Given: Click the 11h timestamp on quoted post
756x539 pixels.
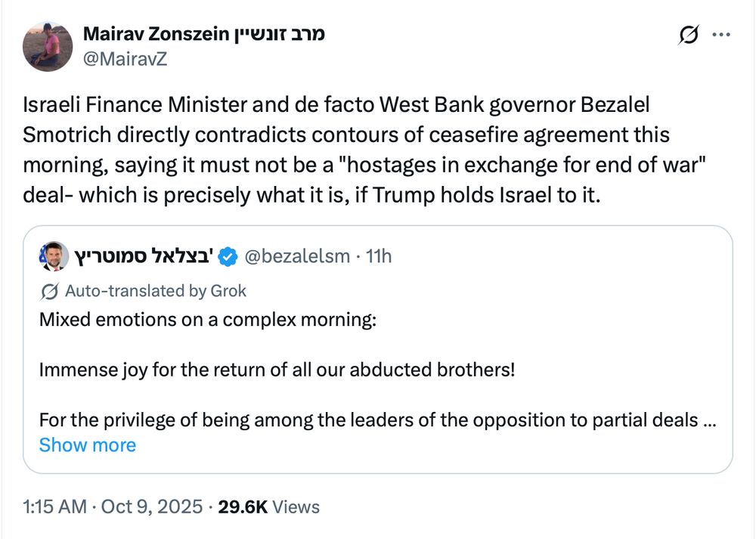Looking at the screenshot, I should click(378, 257).
